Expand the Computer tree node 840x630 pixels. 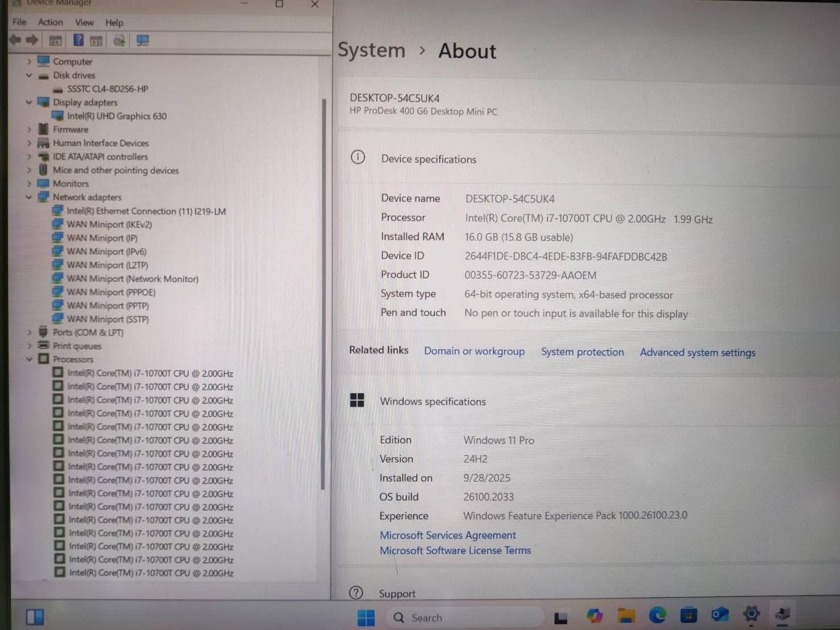pos(29,61)
